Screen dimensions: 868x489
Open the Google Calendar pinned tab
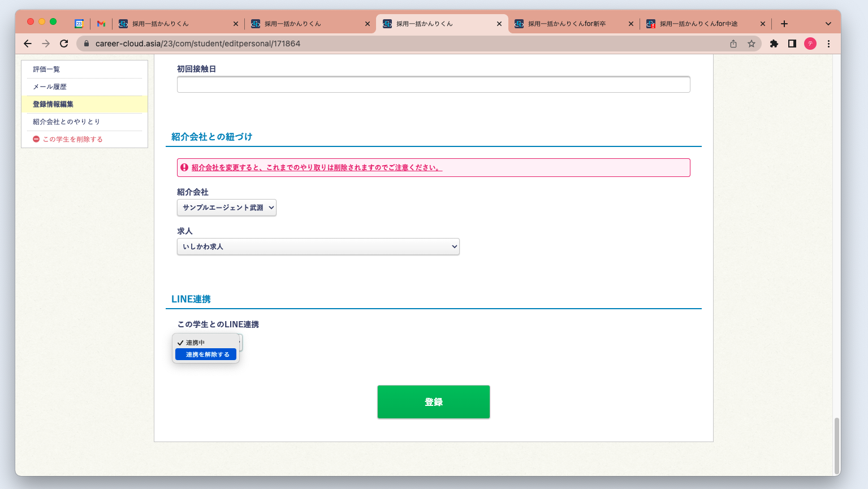pos(79,24)
